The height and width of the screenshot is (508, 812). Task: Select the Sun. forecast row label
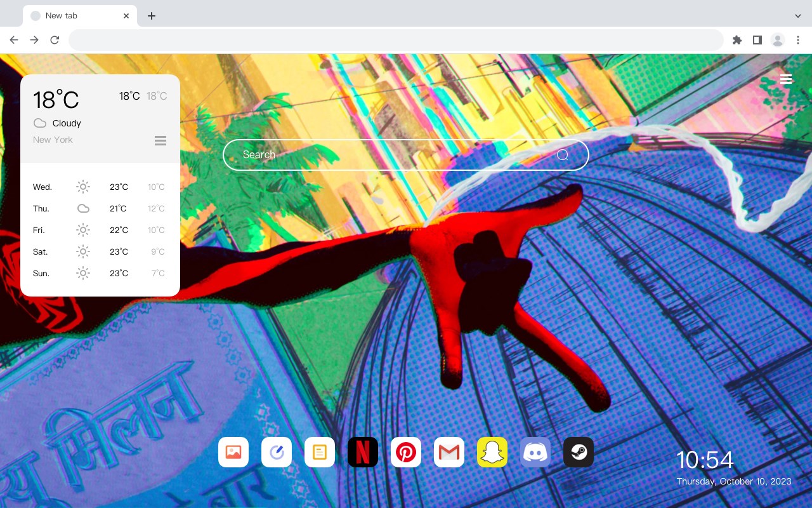[x=41, y=274]
